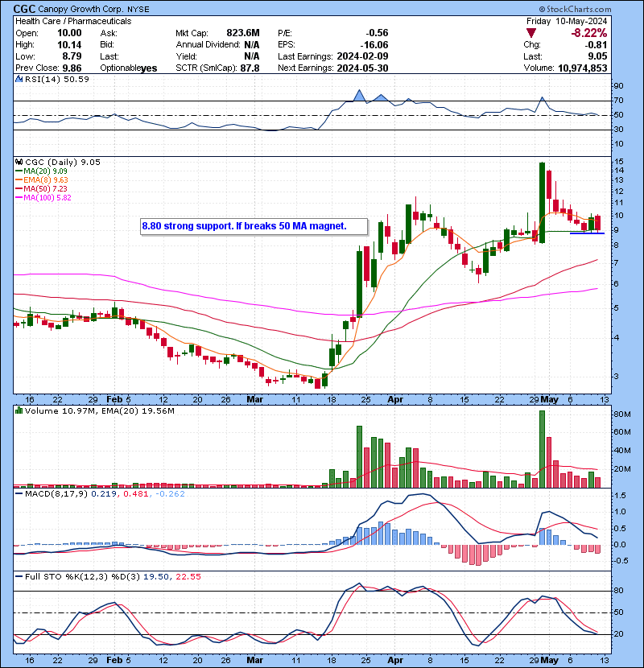Screen dimensions: 644x668
Task: Click the red down-triangle change icon
Action: coord(530,33)
